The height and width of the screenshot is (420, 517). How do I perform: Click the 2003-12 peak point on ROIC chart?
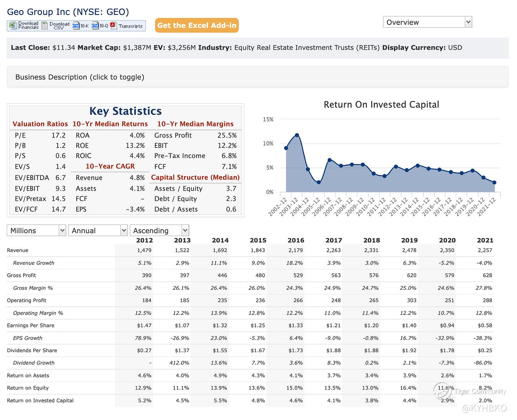pyautogui.click(x=297, y=135)
